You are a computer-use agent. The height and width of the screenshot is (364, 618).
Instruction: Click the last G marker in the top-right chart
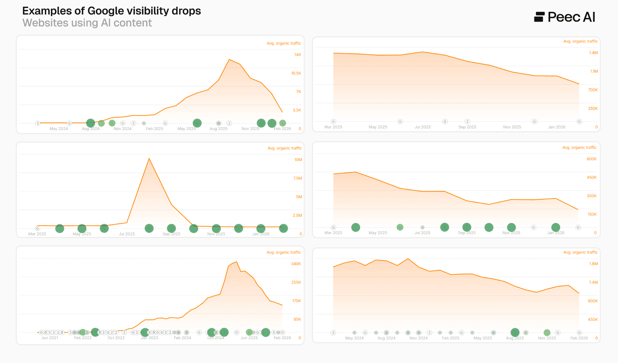click(x=579, y=122)
